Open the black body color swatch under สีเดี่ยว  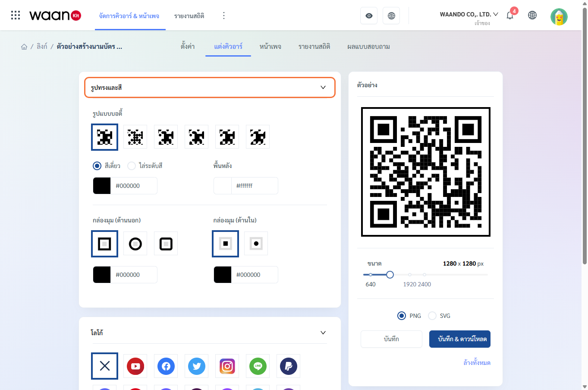[x=102, y=186]
